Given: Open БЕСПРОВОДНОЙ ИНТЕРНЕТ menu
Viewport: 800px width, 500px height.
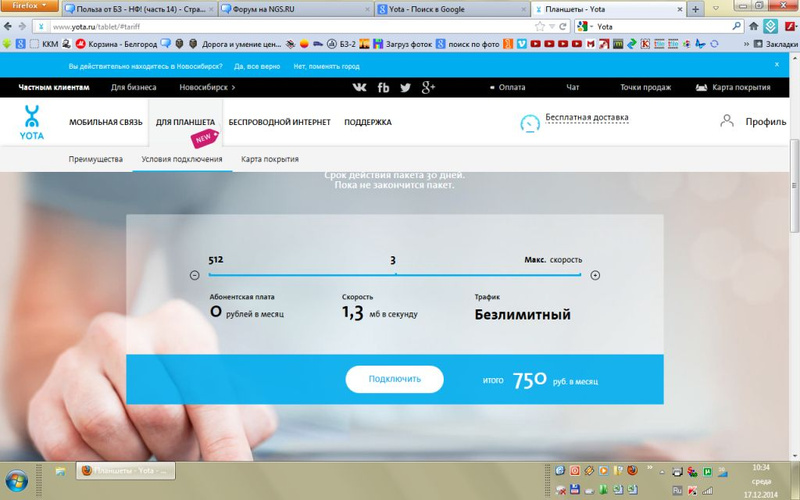Looking at the screenshot, I should click(x=280, y=122).
